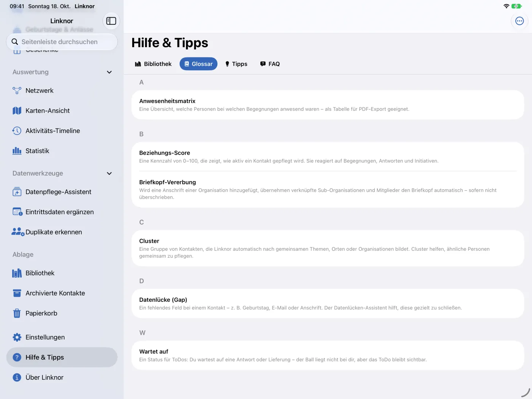Show Statistik from the sidebar
This screenshot has width=532, height=399.
62,151
